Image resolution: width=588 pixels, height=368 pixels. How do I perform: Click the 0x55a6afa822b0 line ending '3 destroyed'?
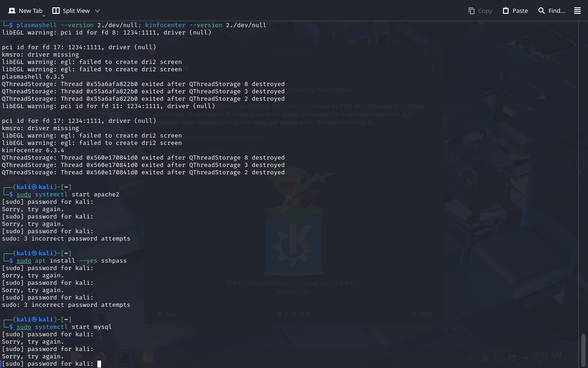tap(143, 92)
